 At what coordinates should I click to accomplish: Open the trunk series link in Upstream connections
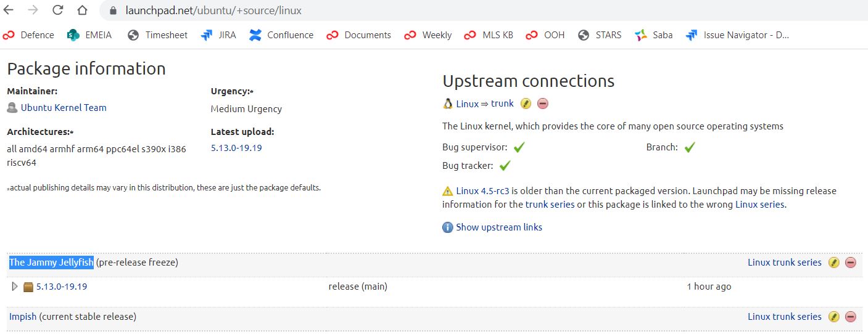[x=502, y=104]
